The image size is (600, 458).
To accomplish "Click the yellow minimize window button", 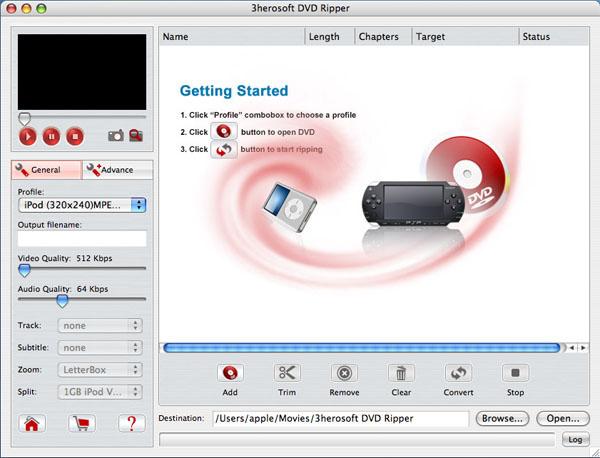I will [26, 8].
